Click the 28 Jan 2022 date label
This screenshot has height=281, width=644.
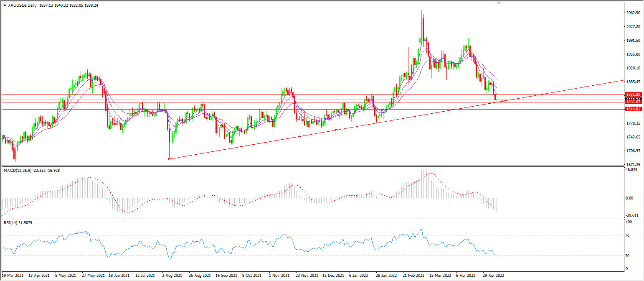[386, 276]
